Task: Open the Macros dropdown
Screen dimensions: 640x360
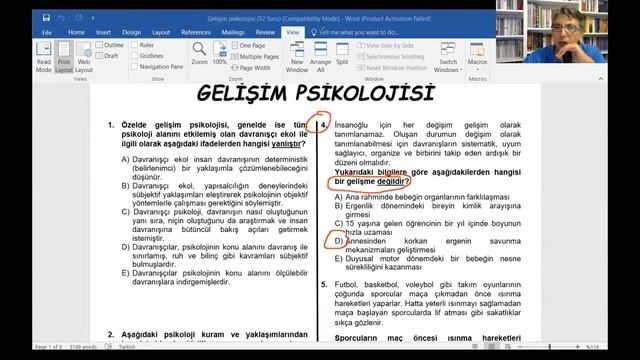Action: pyautogui.click(x=477, y=57)
